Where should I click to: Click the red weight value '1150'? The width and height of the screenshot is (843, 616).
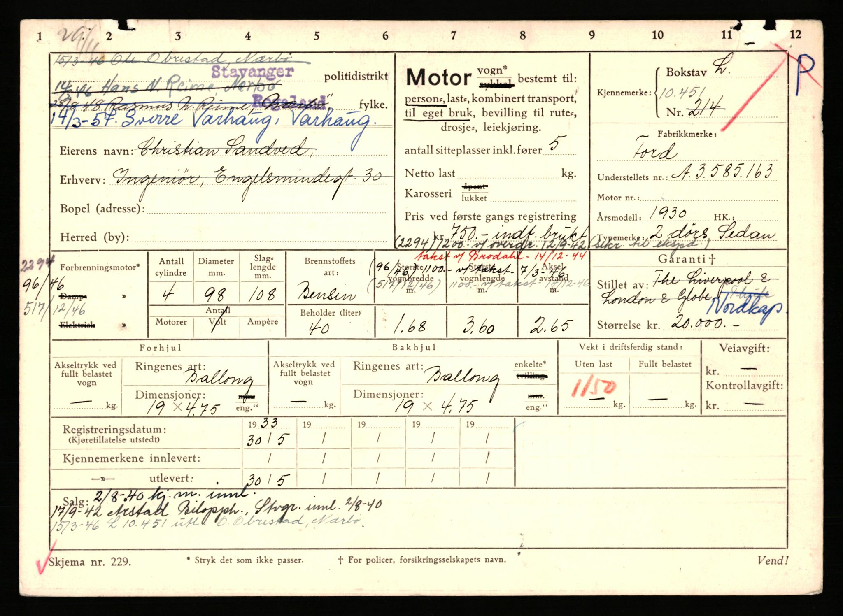[x=594, y=389]
